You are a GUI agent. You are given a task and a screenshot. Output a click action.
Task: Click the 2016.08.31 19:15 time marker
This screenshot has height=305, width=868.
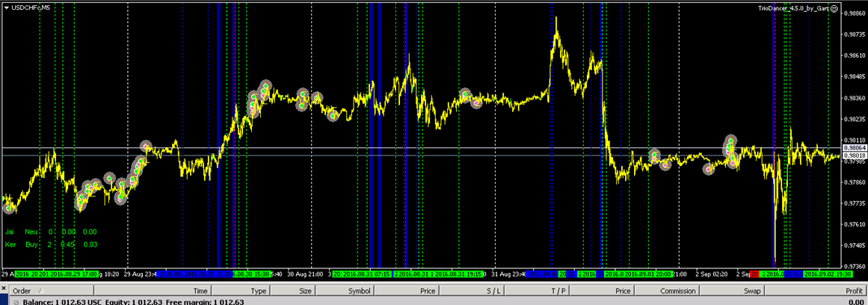point(458,274)
